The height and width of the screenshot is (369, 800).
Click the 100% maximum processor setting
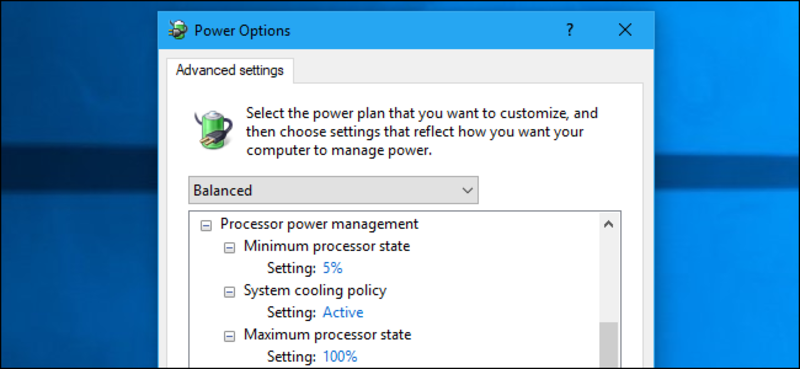click(x=340, y=356)
